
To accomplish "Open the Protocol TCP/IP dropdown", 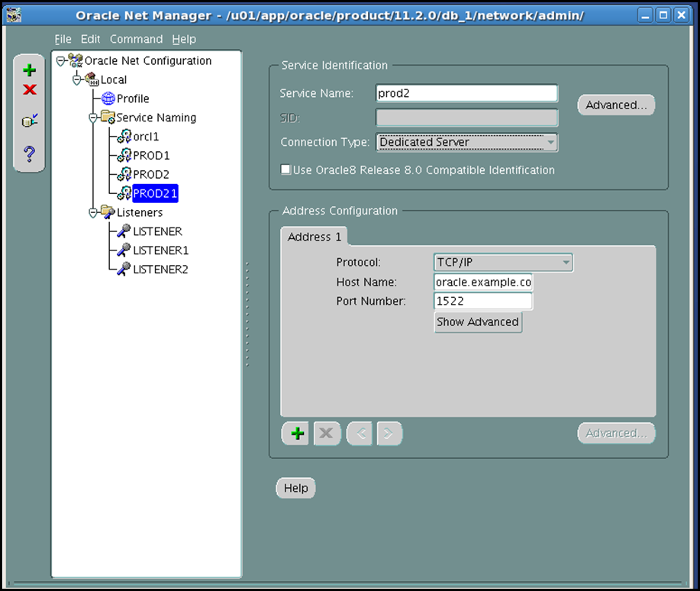I will click(x=503, y=262).
